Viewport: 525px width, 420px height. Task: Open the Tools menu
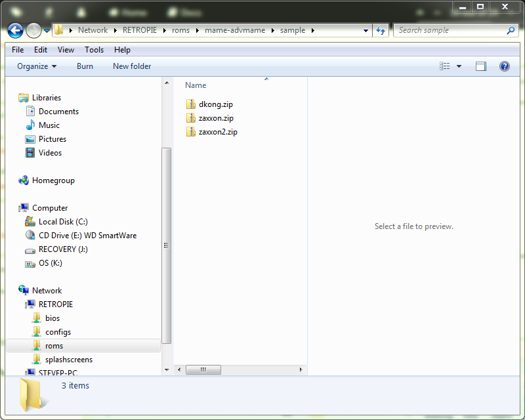pyautogui.click(x=94, y=50)
